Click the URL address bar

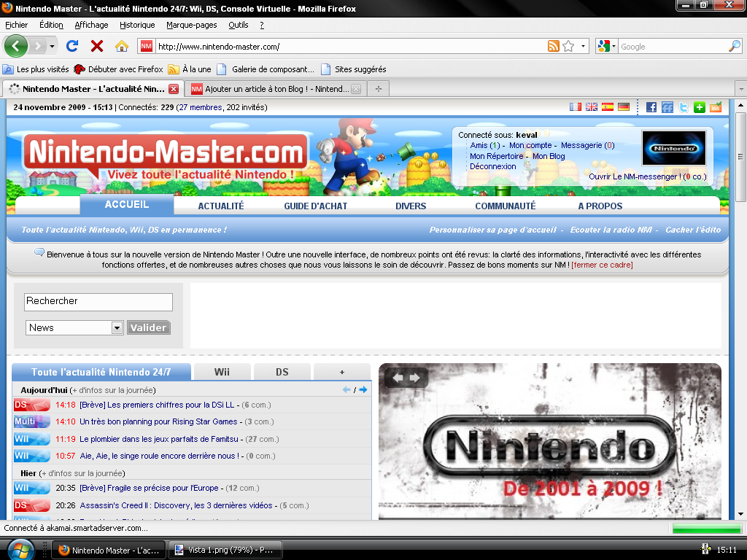point(350,46)
